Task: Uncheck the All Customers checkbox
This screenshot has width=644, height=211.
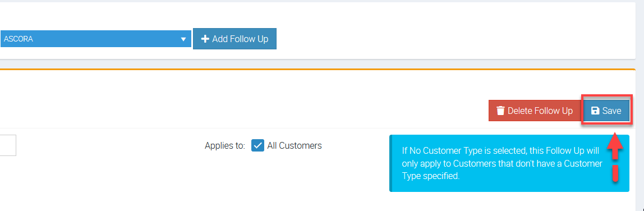Action: point(257,145)
